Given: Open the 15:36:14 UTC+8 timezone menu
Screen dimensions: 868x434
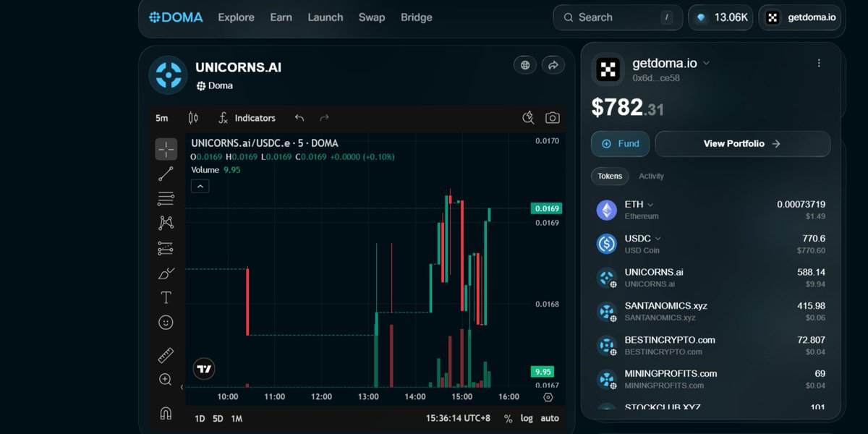Looking at the screenshot, I should tap(458, 418).
